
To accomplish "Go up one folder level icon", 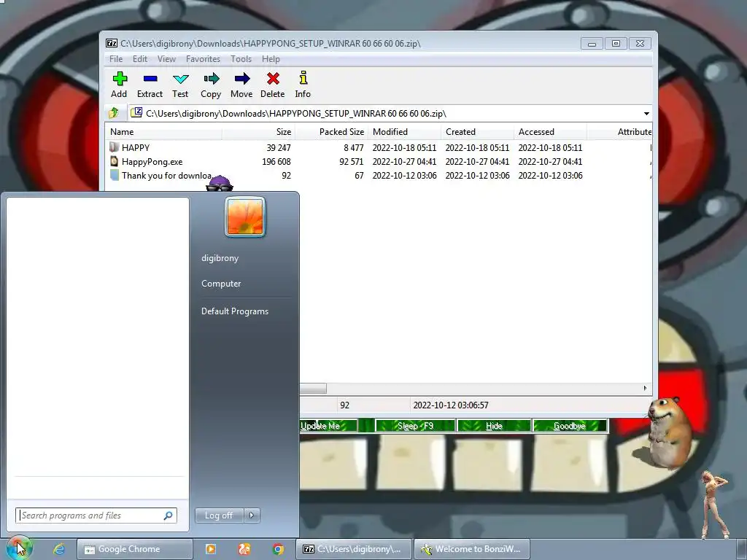I will coord(113,113).
